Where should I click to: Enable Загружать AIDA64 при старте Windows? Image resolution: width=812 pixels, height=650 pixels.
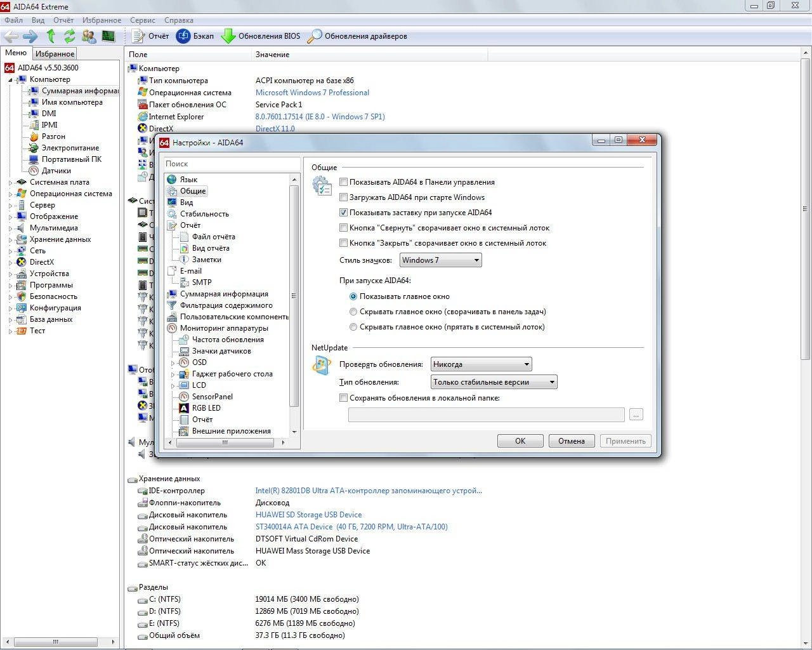click(344, 197)
